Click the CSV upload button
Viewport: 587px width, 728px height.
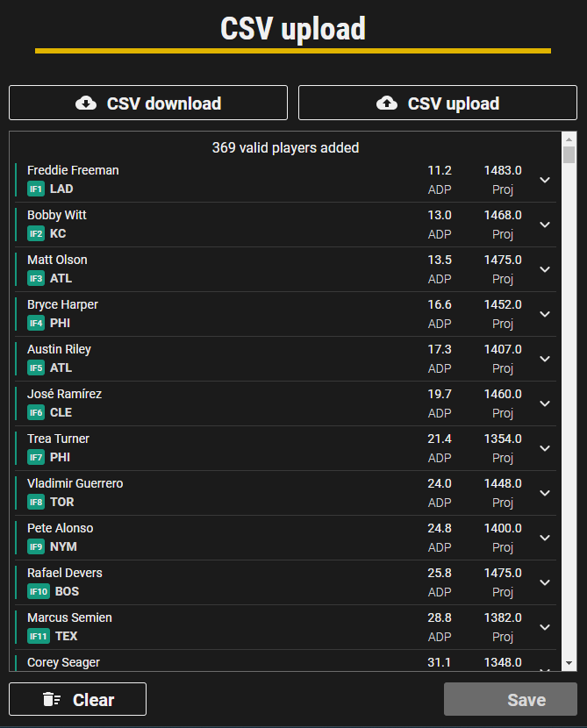pos(438,103)
